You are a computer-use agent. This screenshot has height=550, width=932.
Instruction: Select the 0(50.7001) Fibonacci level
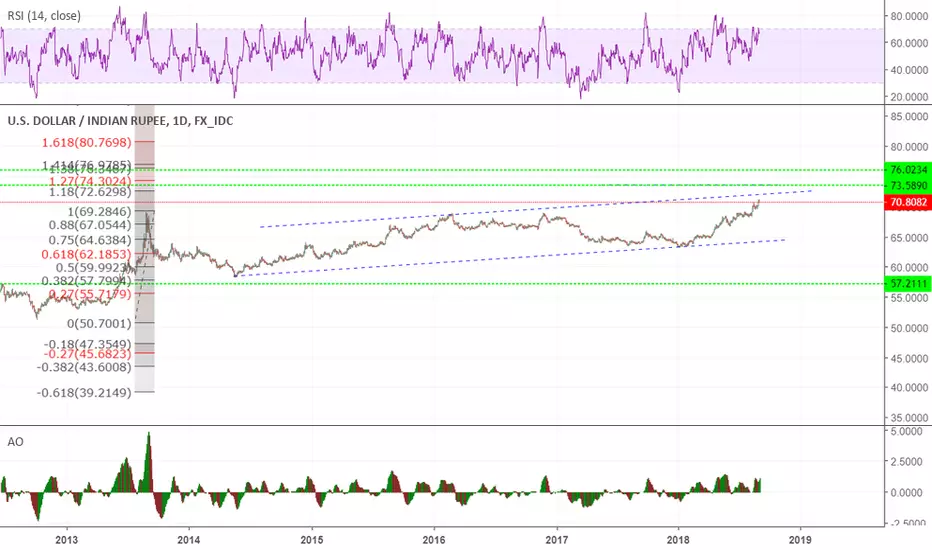99,323
